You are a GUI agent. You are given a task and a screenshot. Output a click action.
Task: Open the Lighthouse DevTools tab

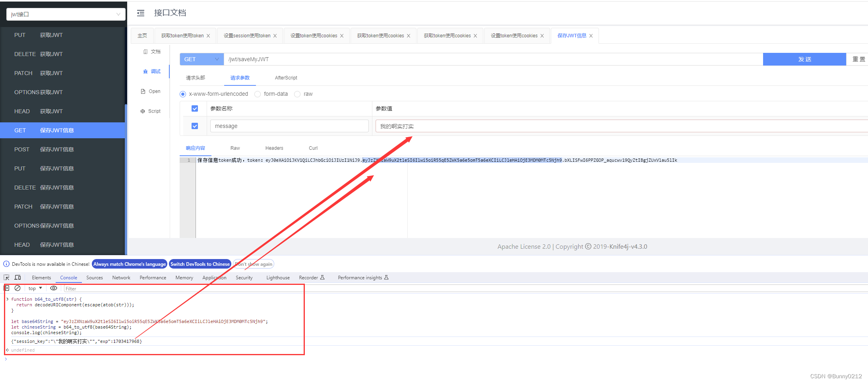pyautogui.click(x=278, y=278)
